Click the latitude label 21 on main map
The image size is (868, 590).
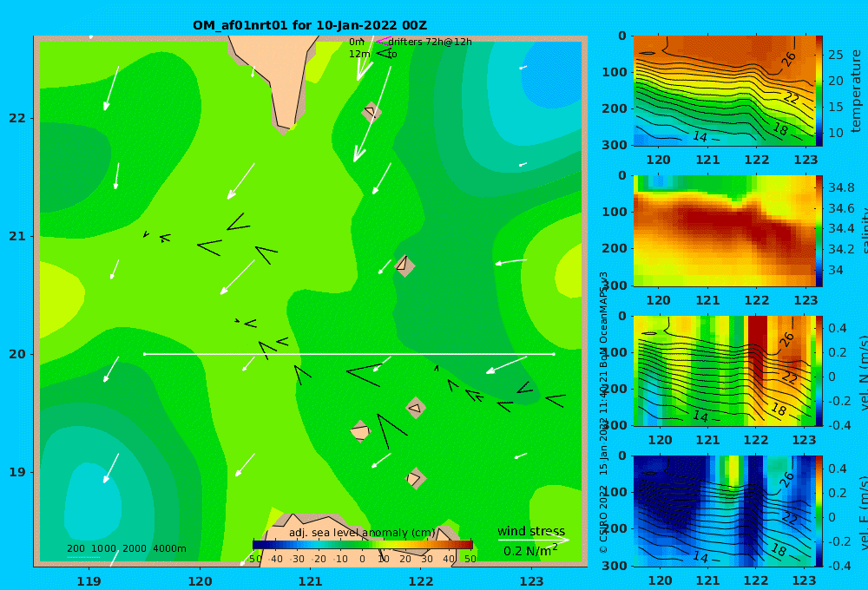click(x=17, y=236)
